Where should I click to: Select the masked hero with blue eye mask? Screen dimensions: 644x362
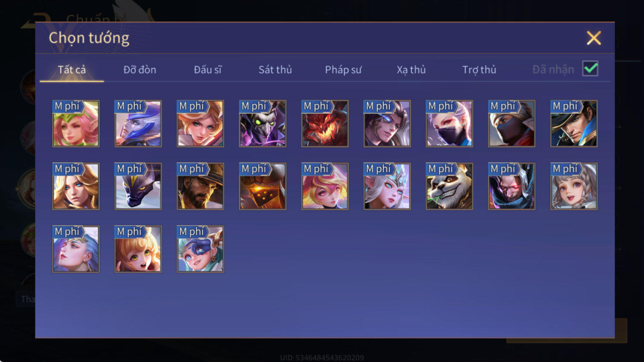200,249
